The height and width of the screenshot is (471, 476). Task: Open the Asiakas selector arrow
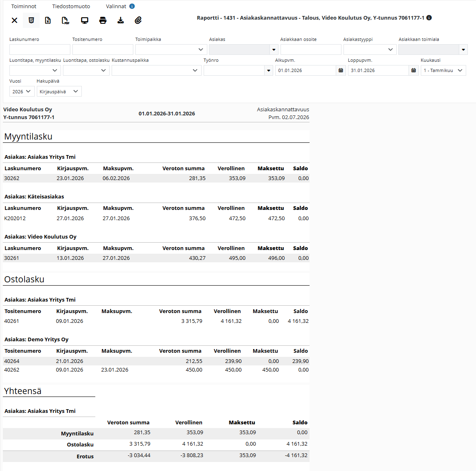tap(274, 50)
